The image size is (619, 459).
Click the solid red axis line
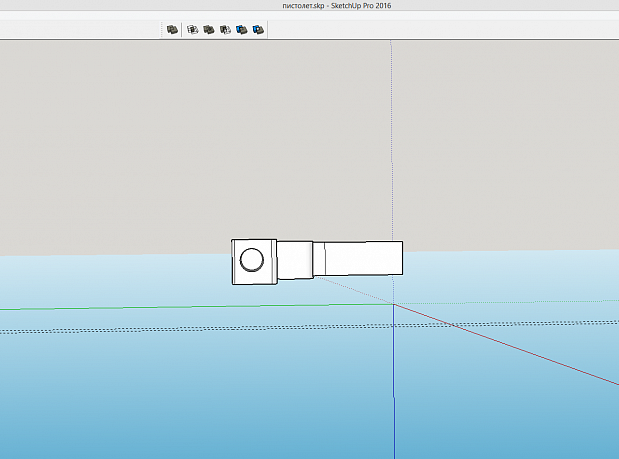click(x=506, y=344)
